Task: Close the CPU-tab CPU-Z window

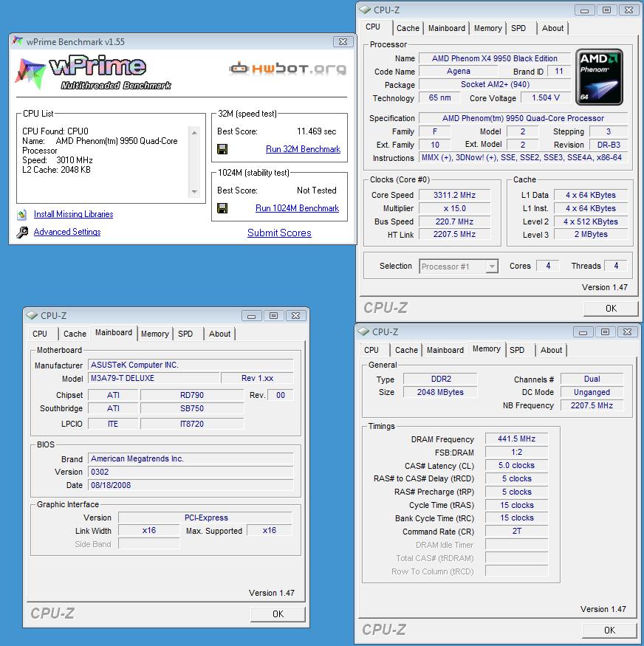Action: 628,10
